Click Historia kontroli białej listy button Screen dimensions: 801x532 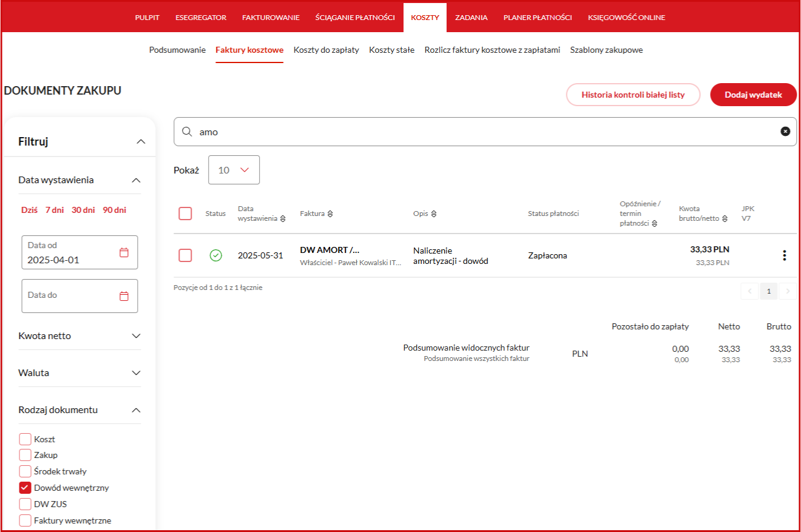click(633, 95)
